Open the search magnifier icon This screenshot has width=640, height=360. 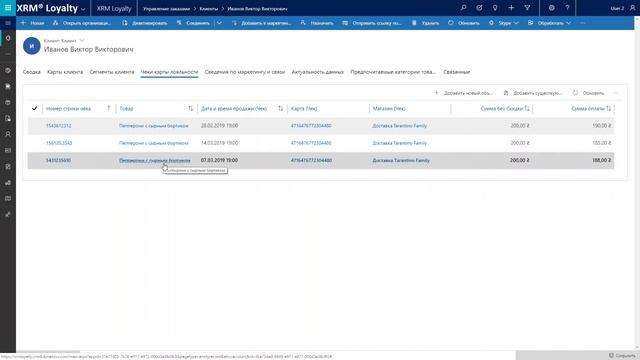tap(463, 8)
